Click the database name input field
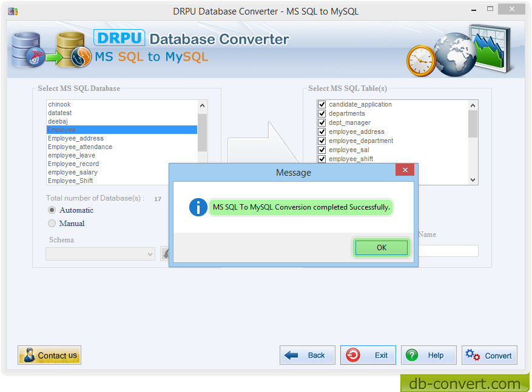The width and height of the screenshot is (532, 392). coord(448,251)
